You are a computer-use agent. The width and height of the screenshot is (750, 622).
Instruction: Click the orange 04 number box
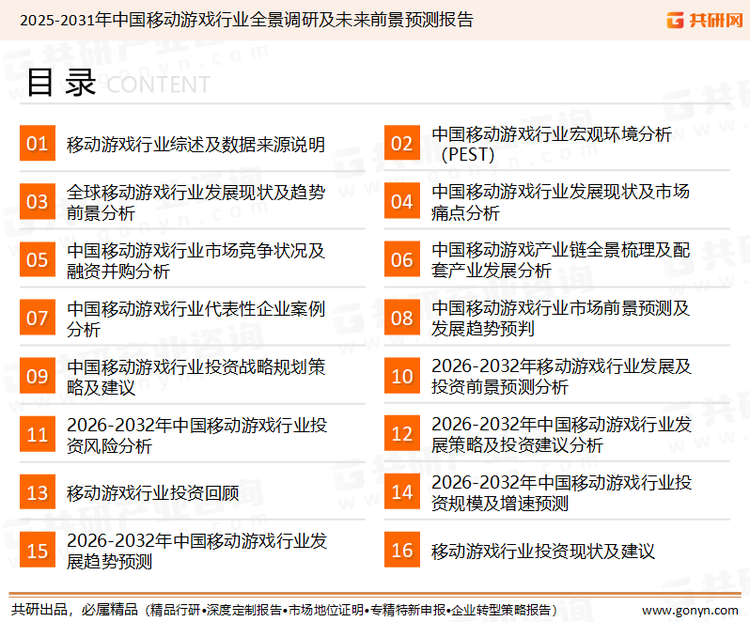[402, 201]
